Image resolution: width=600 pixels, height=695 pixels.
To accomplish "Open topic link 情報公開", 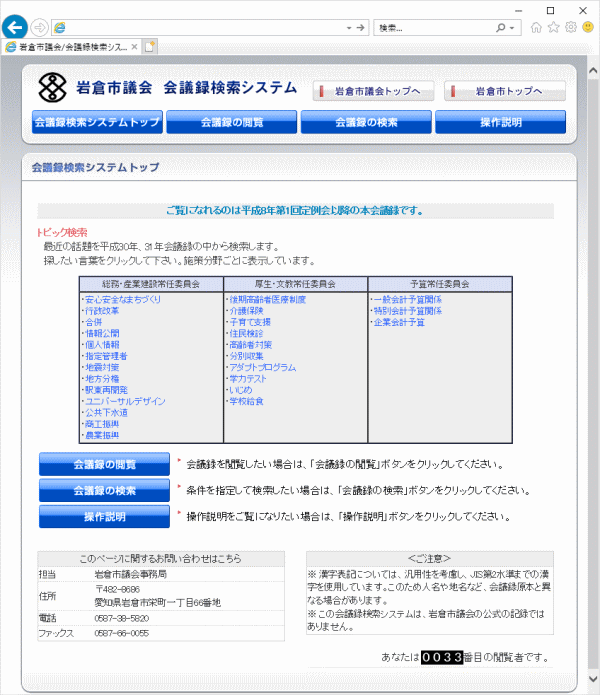I will click(102, 333).
